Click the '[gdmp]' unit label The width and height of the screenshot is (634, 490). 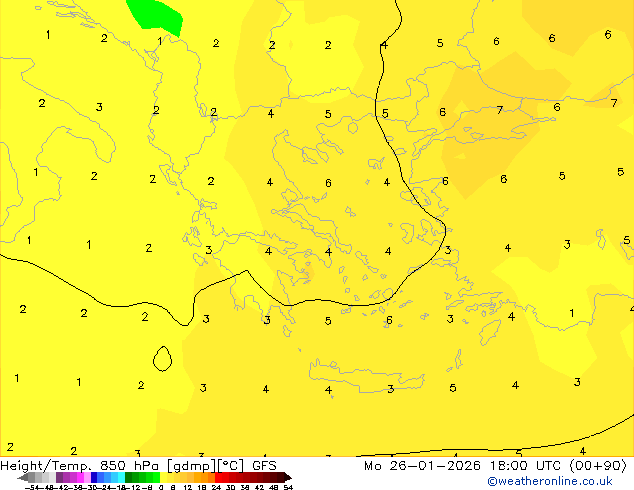click(191, 466)
